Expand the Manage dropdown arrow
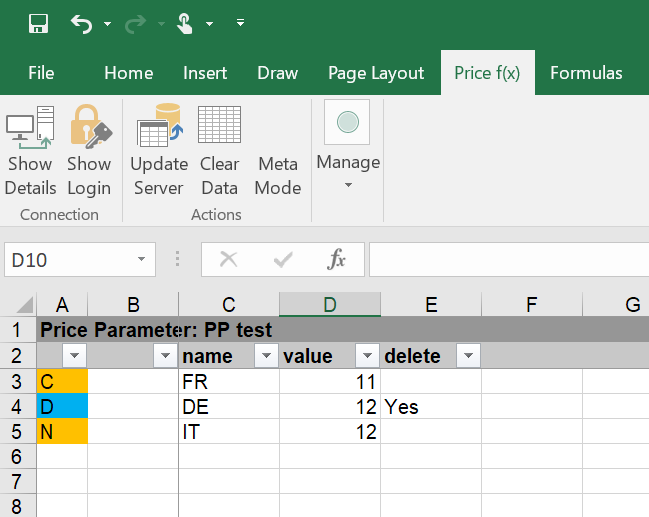The height and width of the screenshot is (517, 649). [x=349, y=185]
